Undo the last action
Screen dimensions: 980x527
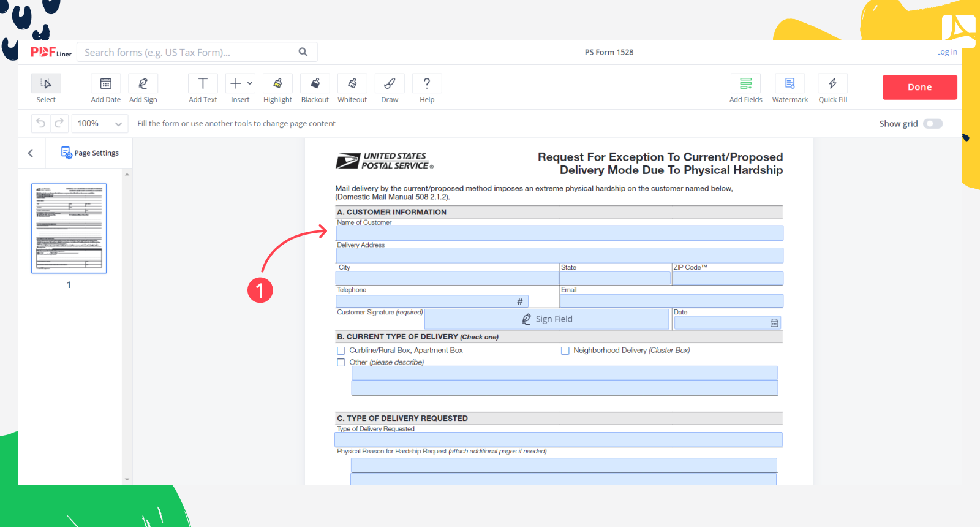pos(40,123)
